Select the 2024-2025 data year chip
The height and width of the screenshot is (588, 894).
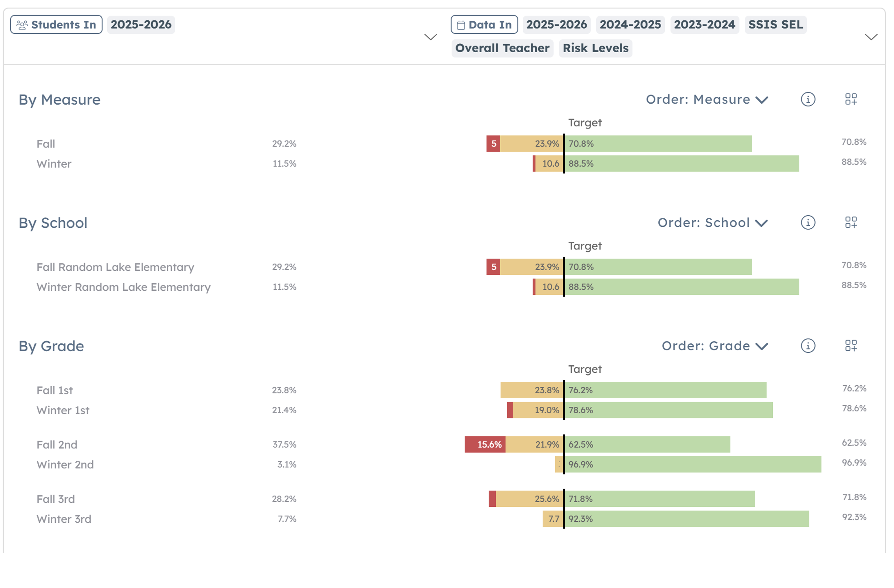pos(630,25)
